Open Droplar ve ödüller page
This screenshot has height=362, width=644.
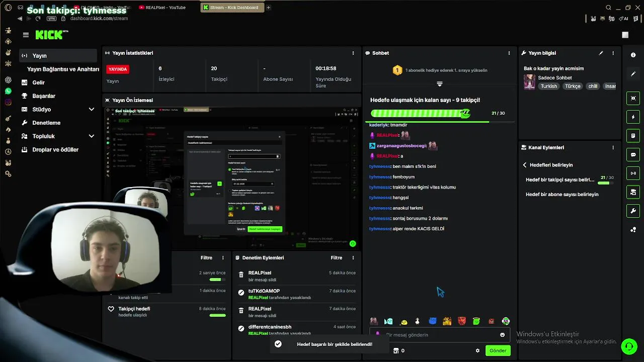pyautogui.click(x=55, y=149)
